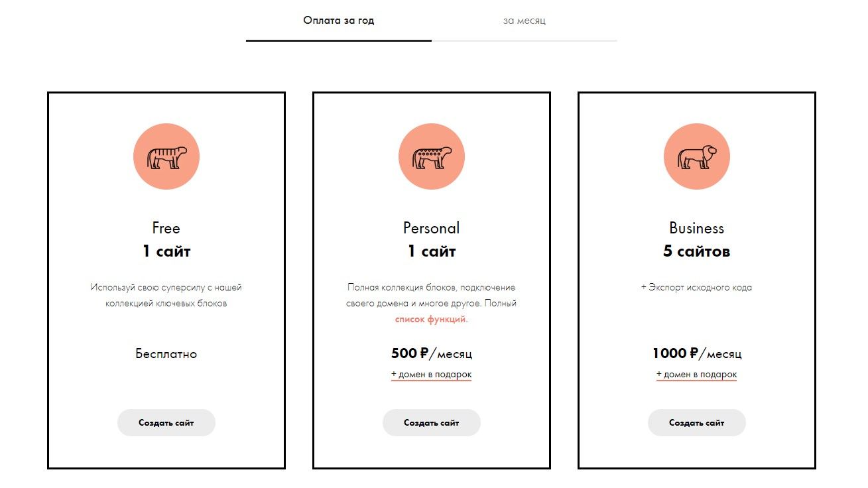868x488 pixels.
Task: Click the leopard icon on Personal plan
Action: pyautogui.click(x=432, y=156)
